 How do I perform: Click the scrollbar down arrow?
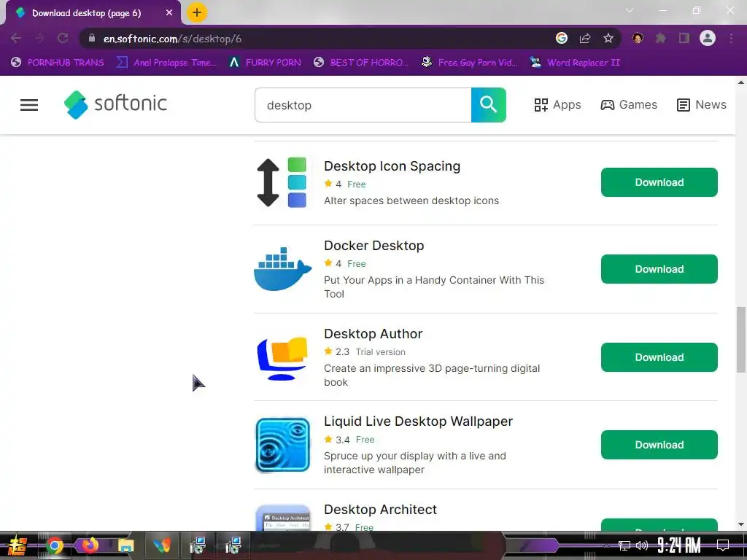[741, 525]
